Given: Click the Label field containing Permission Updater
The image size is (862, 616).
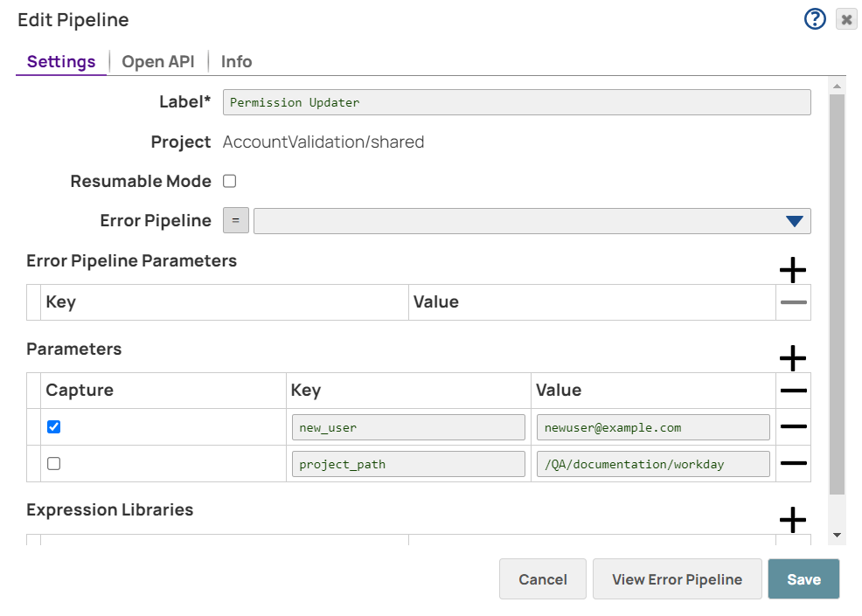Looking at the screenshot, I should click(516, 102).
